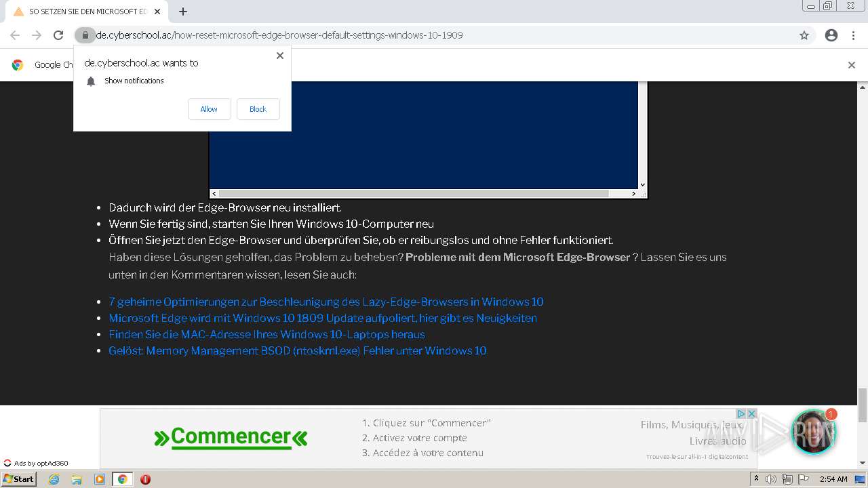The width and height of the screenshot is (868, 488).
Task: Open a new tab with the plus button
Action: [x=183, y=12]
